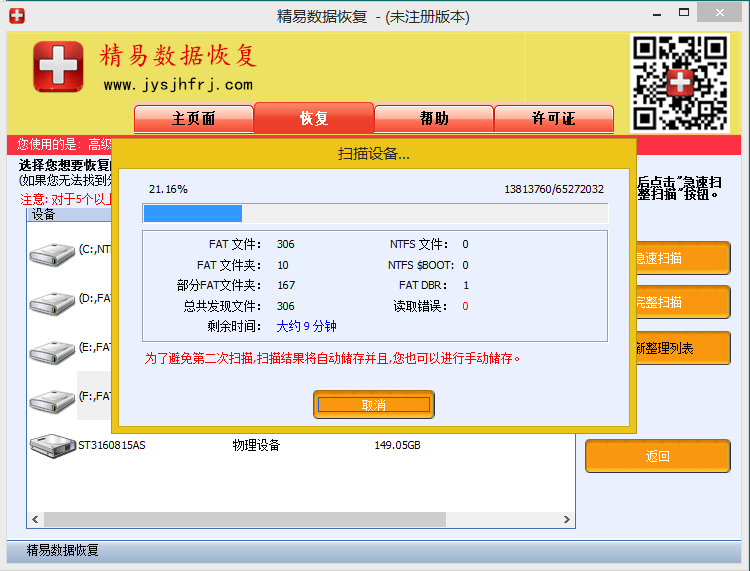
Task: Select the E: drive icon
Action: 52,352
